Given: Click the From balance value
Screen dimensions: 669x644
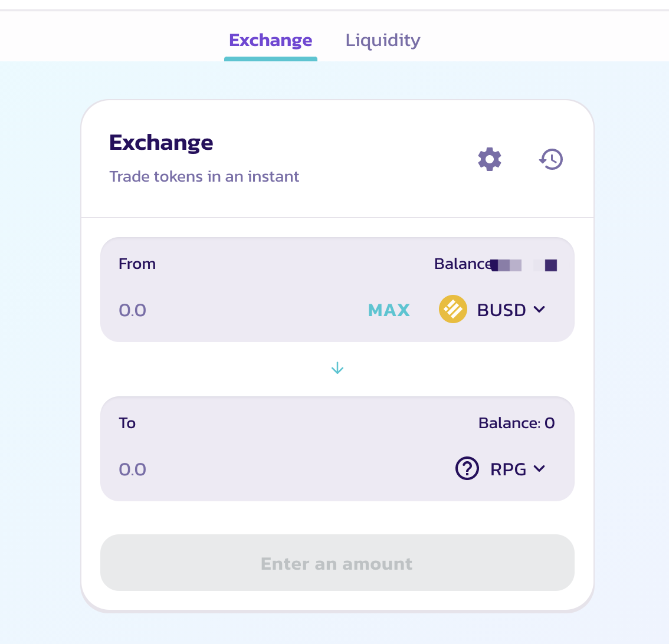Looking at the screenshot, I should click(524, 265).
